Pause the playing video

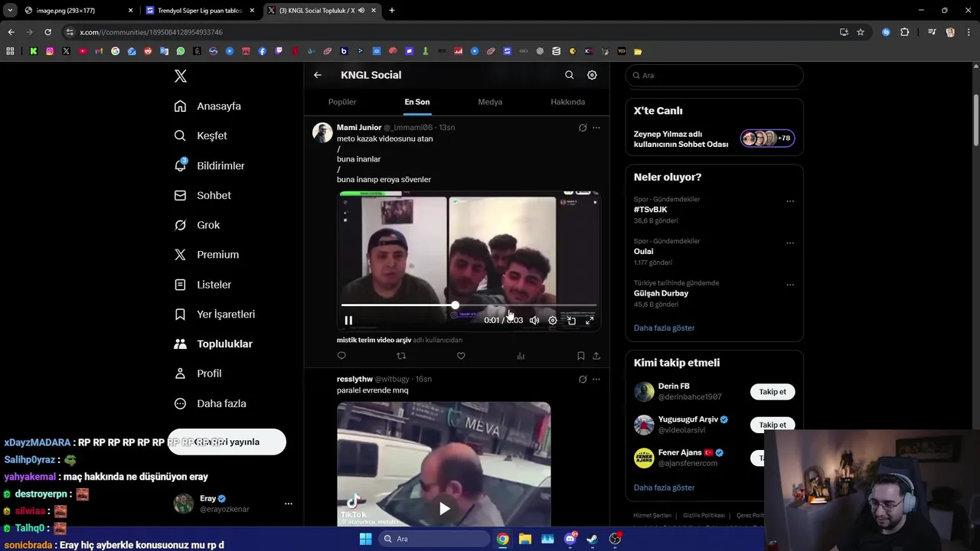coord(348,321)
